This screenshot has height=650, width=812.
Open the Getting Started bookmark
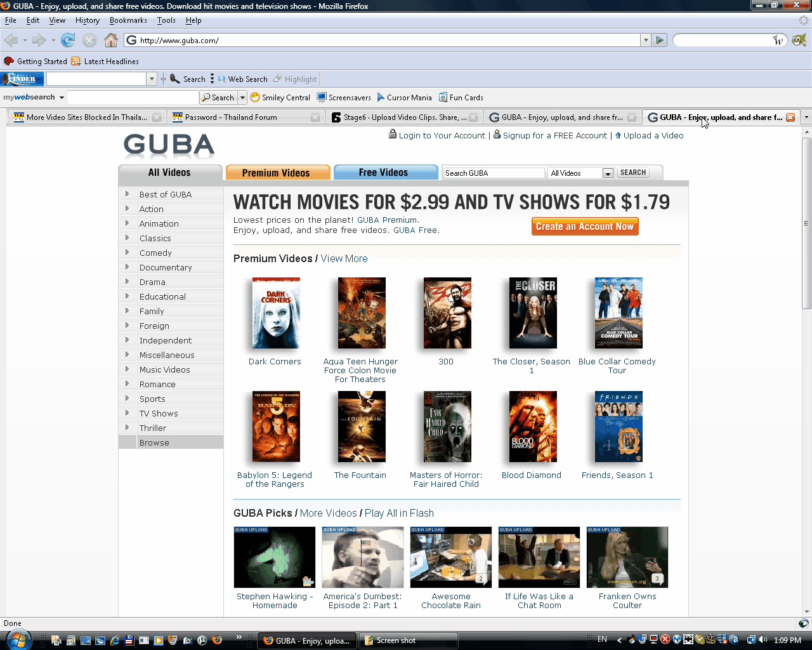coord(35,61)
